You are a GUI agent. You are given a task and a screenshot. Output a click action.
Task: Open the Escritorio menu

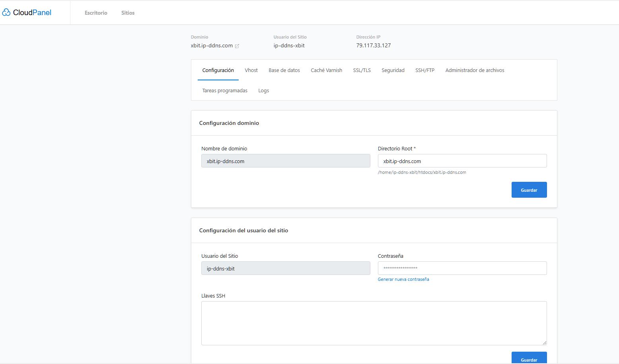96,13
